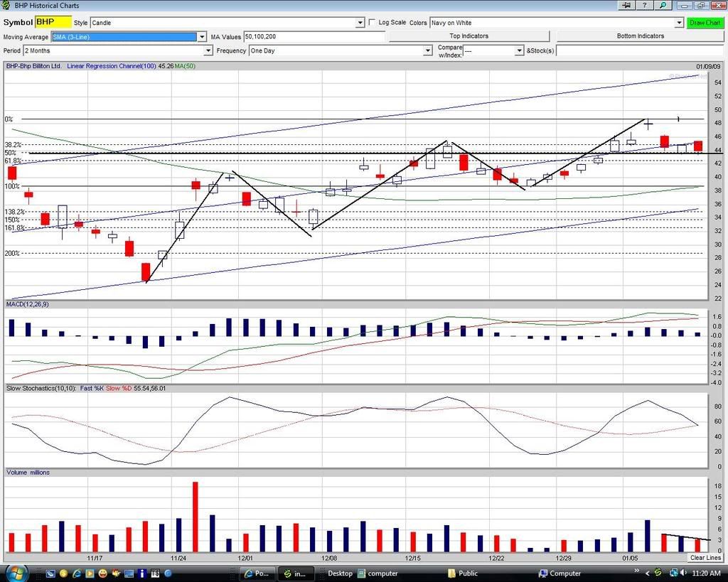
Task: Click the smiley face Quick Launch icon
Action: 102,573
